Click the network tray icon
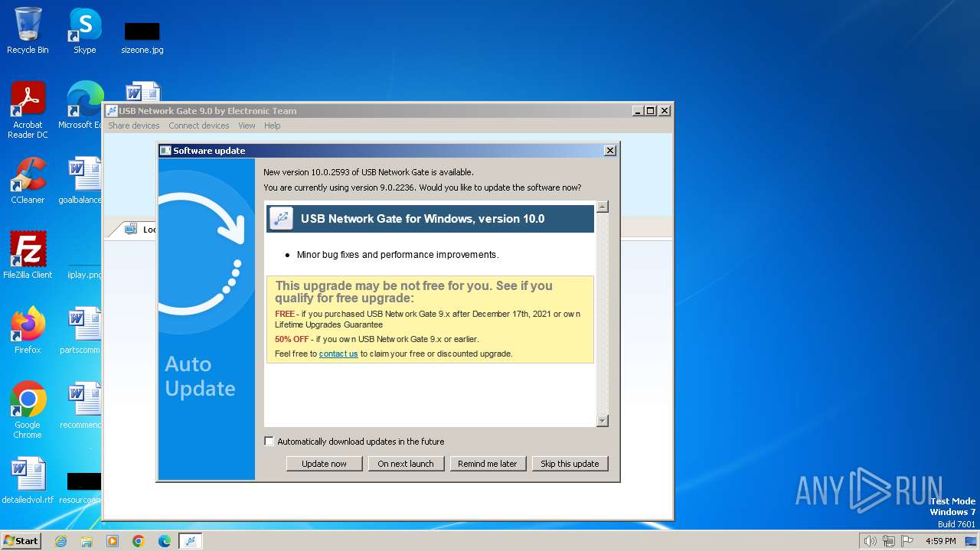Screen dimensions: 980x551 click(889, 541)
